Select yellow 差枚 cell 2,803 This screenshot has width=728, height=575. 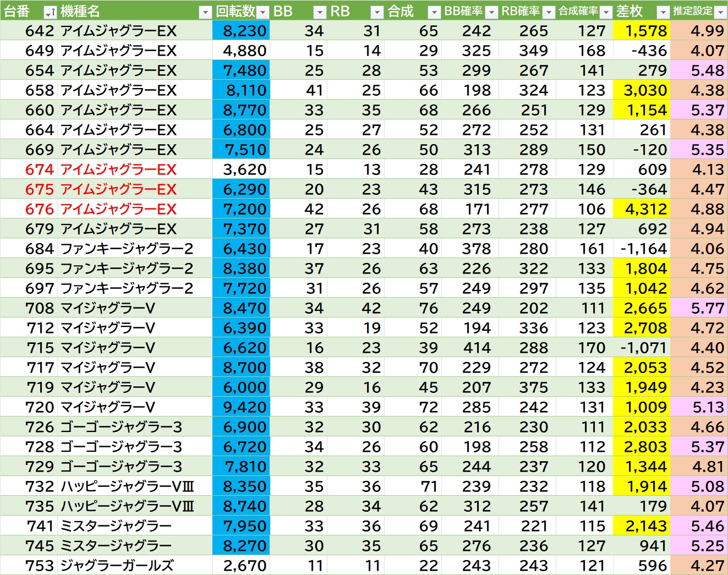click(642, 447)
